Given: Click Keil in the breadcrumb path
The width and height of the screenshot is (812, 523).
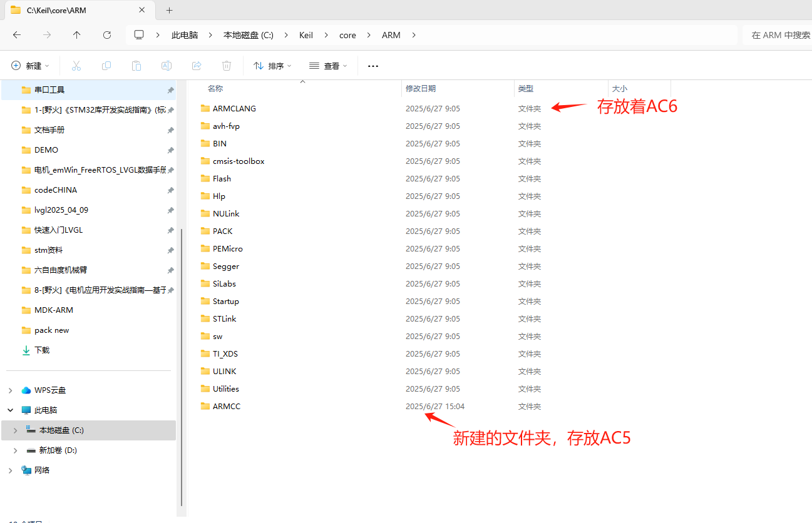Looking at the screenshot, I should point(306,35).
